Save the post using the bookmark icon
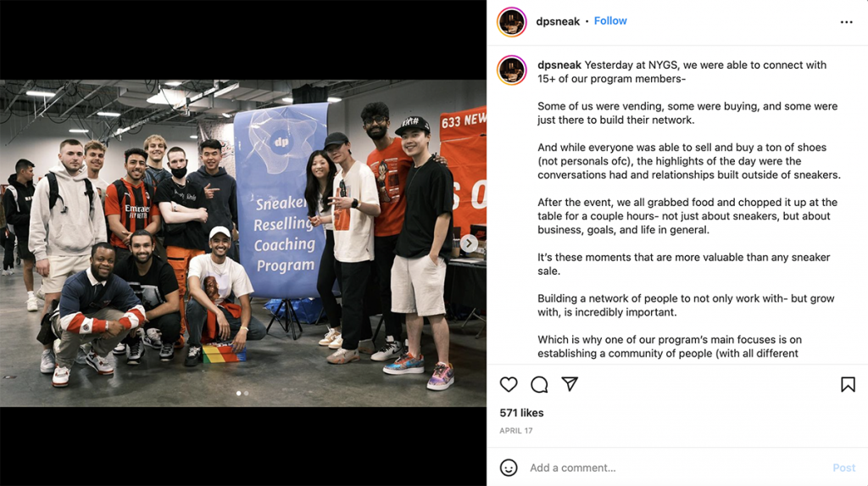The image size is (868, 486). click(x=848, y=384)
